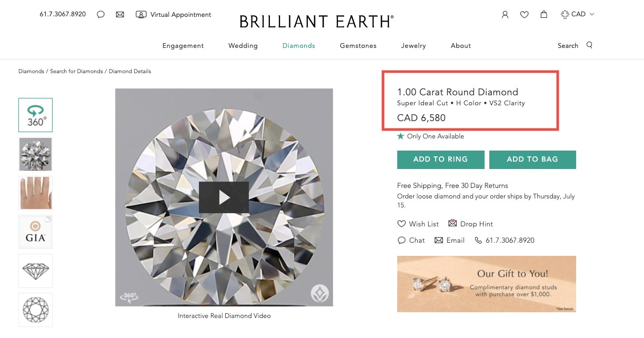
Task: Select the Diamonds navigation menu item
Action: 298,46
